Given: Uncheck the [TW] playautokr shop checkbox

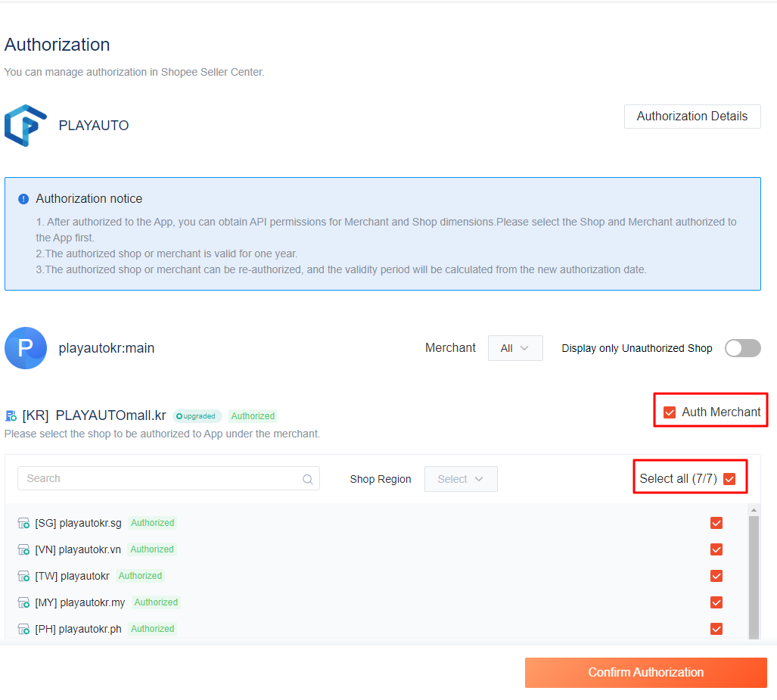Looking at the screenshot, I should tap(716, 576).
